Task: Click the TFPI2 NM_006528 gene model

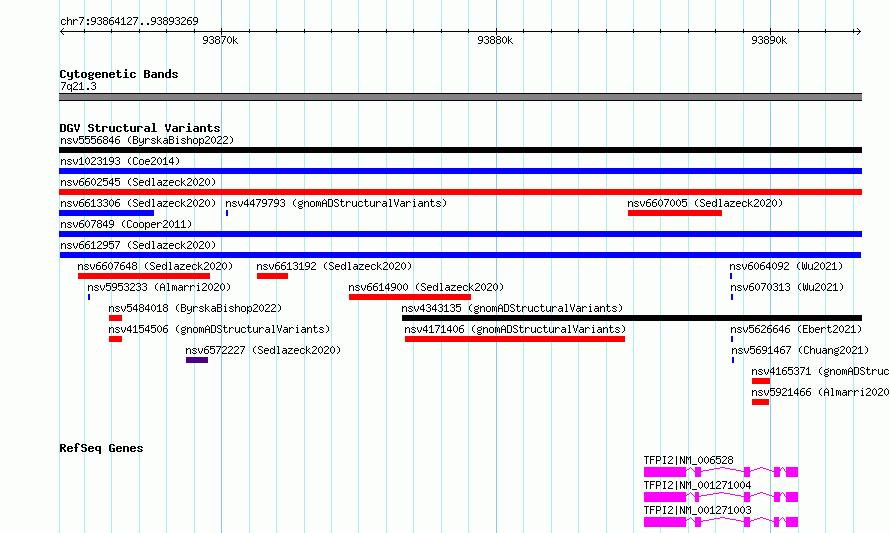Action: coord(721,472)
